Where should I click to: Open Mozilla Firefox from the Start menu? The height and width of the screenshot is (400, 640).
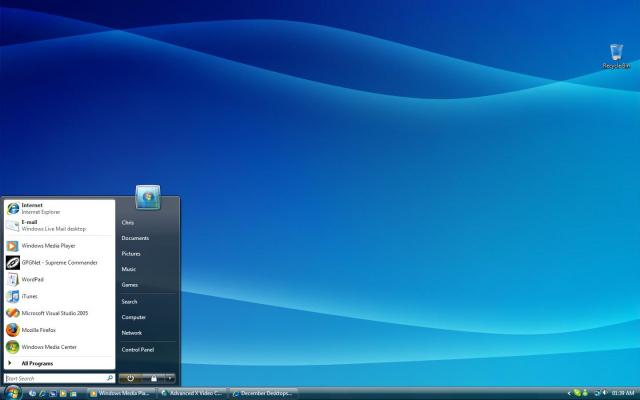tap(59, 330)
